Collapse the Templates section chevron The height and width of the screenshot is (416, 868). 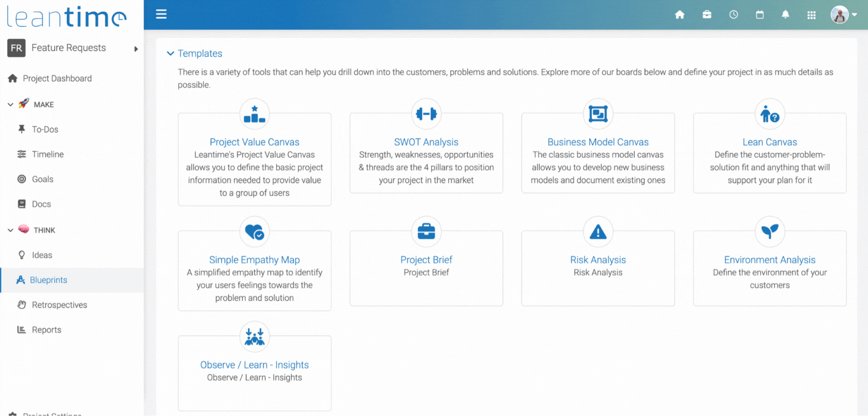(x=170, y=53)
